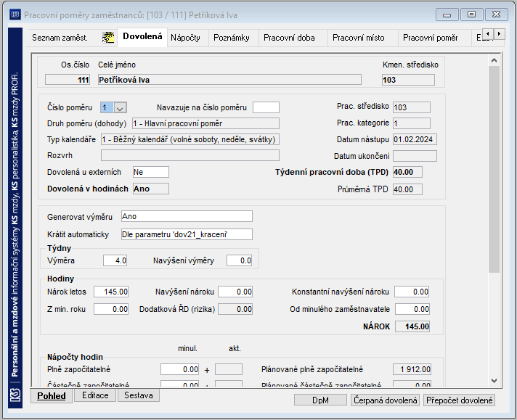Screen dimensions: 517x420
Task: Click the vertical scrollbar thumb
Action: click(x=494, y=169)
